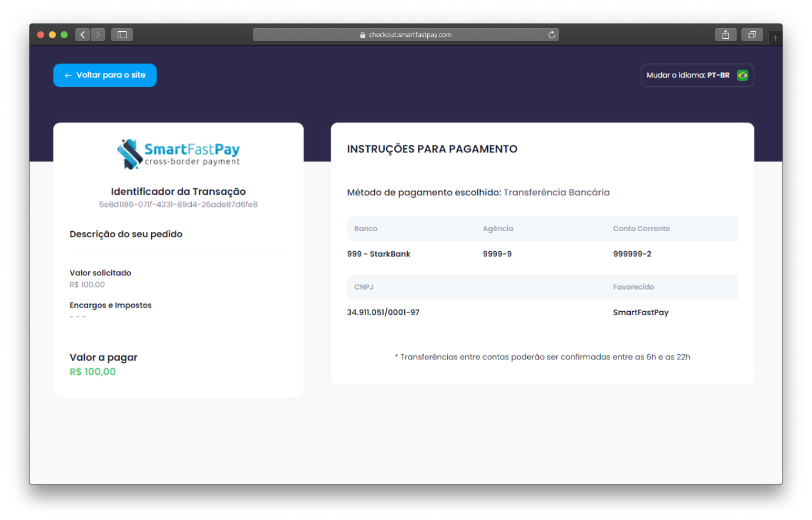Open the Mudar o idioma language selector
This screenshot has width=812, height=520.
coord(697,75)
